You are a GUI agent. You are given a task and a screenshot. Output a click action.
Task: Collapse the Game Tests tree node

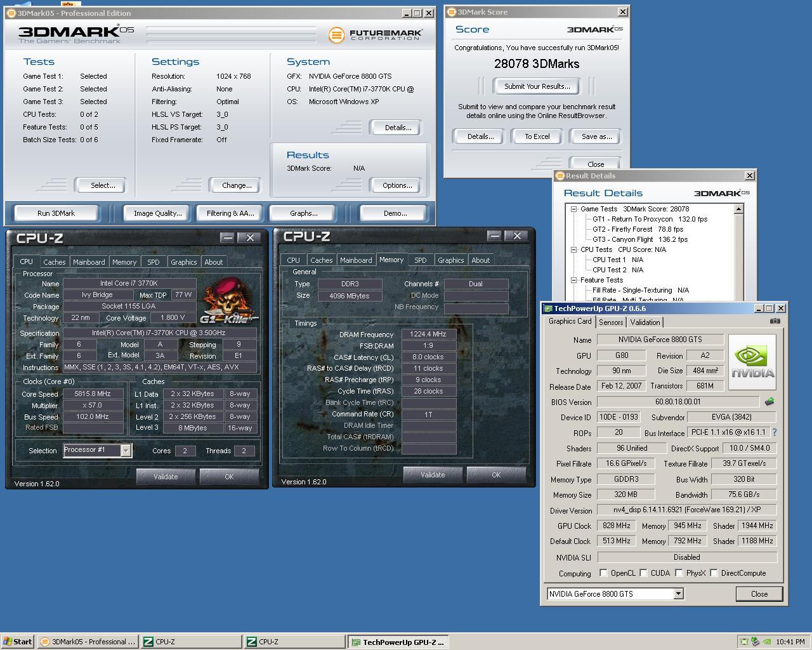click(x=573, y=209)
